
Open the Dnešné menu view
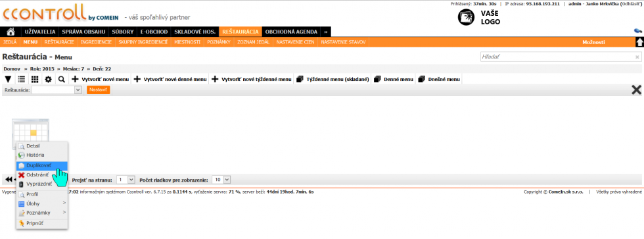pos(439,79)
